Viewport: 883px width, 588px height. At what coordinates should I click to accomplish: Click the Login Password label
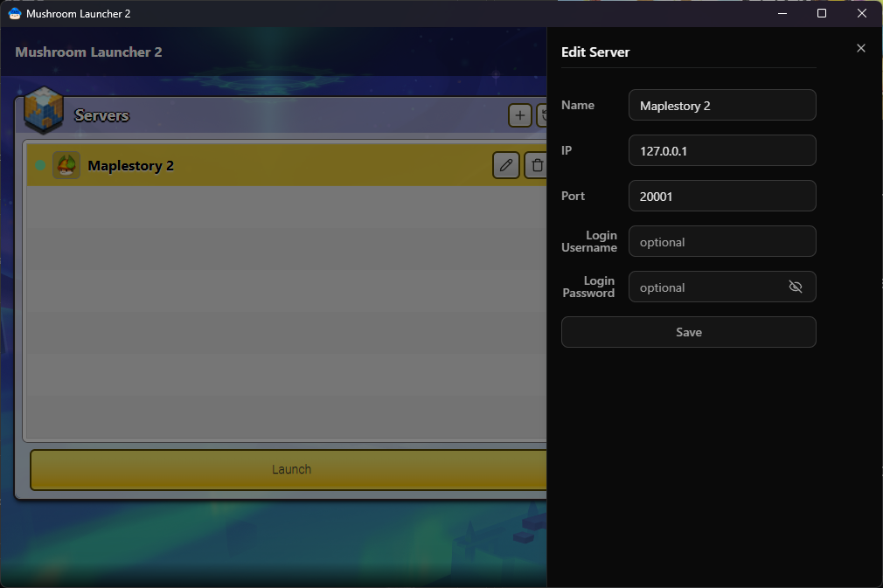[588, 287]
